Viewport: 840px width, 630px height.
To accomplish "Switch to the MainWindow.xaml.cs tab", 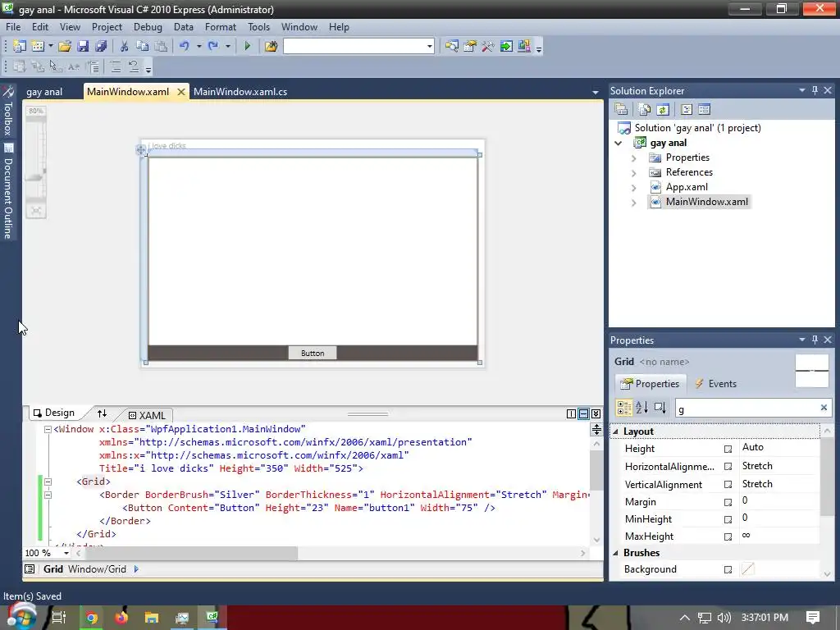I will (x=240, y=92).
